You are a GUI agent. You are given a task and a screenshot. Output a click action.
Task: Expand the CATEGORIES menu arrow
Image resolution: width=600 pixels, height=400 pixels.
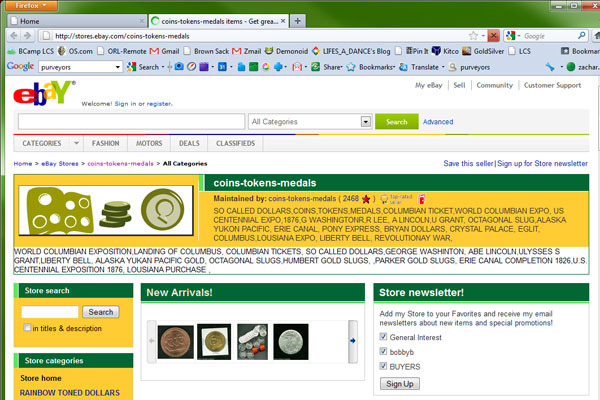pyautogui.click(x=76, y=143)
